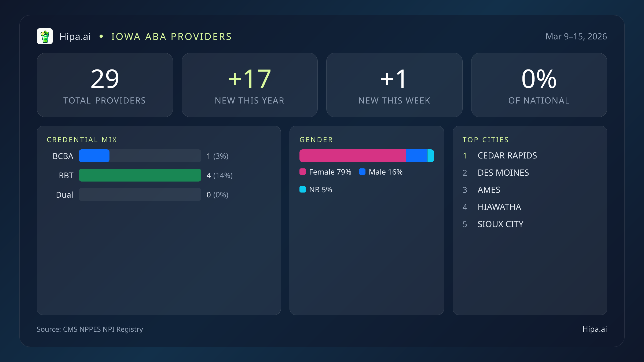Expand the TOP CITIES panel

pos(486,139)
